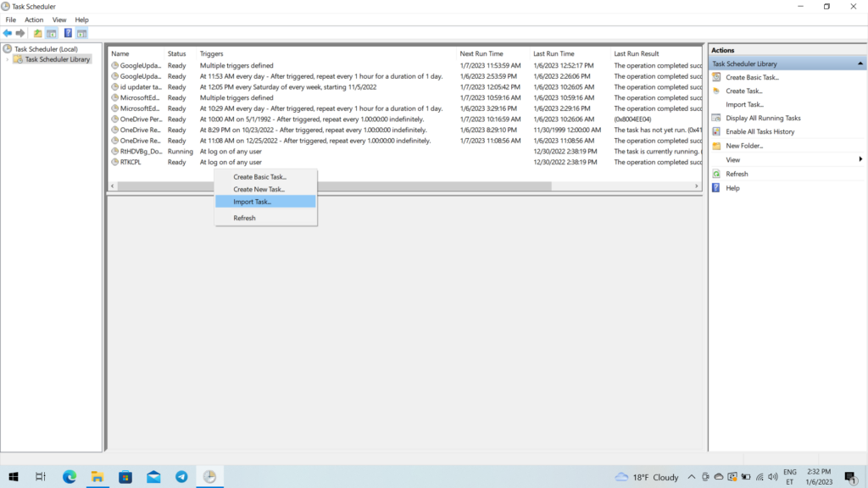Choose Create Basic Task... from context menu
Viewport: 868px width, 488px height.
259,177
